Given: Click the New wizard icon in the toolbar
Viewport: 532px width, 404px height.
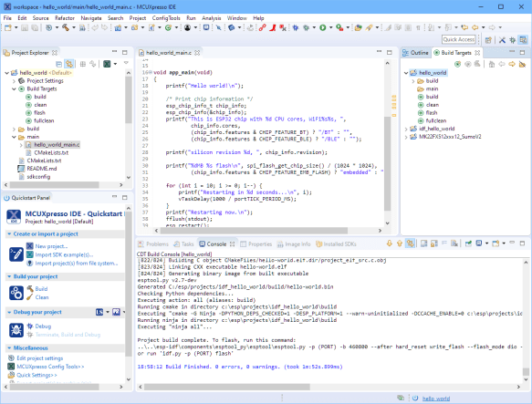Looking at the screenshot, I should pyautogui.click(x=8, y=27).
